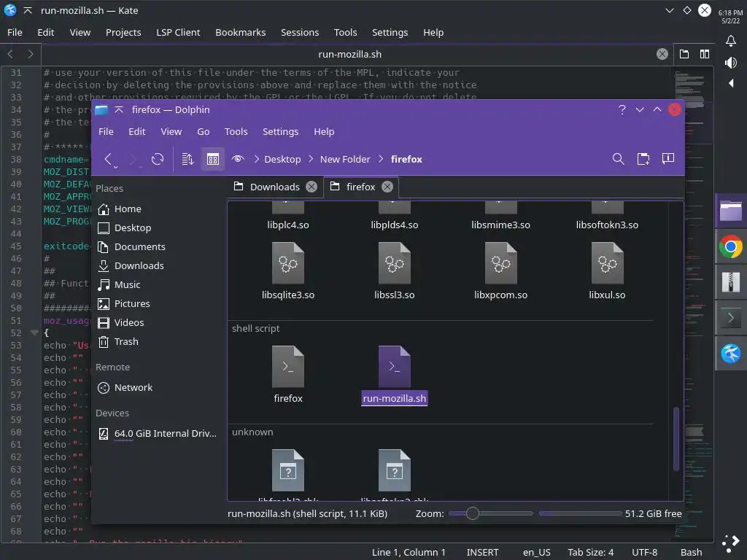Toggle INSERT mode in status bar
Viewport: 747px width, 560px height.
pos(483,553)
